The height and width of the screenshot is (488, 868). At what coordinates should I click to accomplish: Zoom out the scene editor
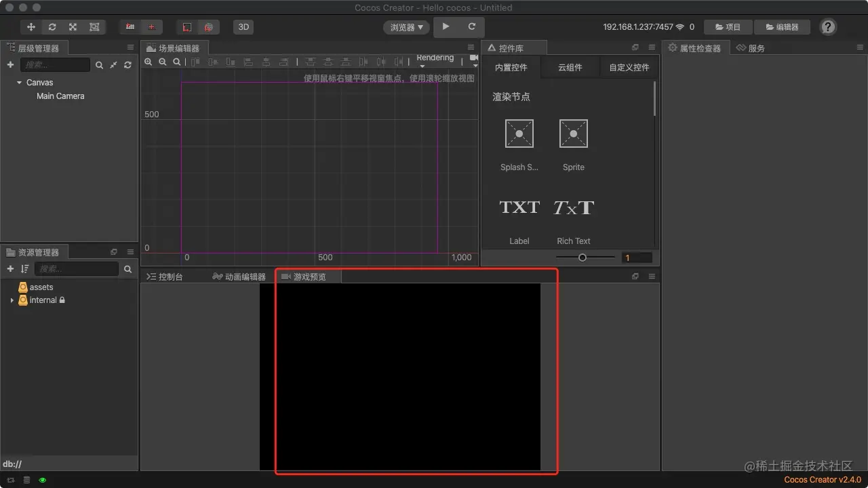coord(163,62)
